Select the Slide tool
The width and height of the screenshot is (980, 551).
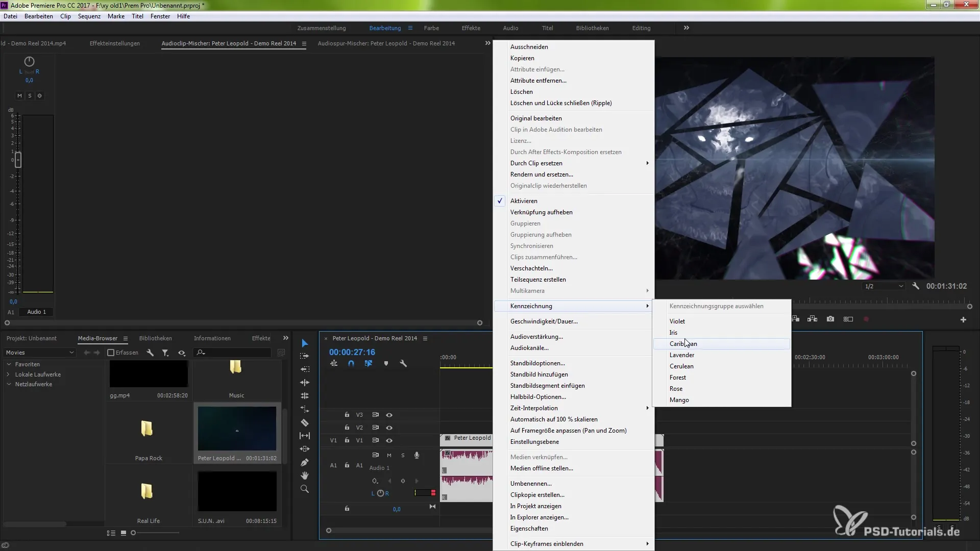[x=305, y=449]
